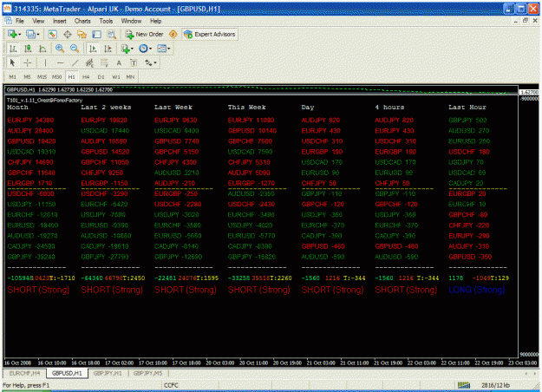Open the Indicators list icon
The image size is (542, 392).
pyautogui.click(x=125, y=49)
